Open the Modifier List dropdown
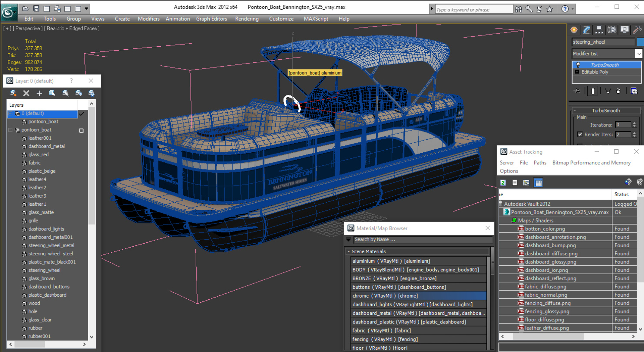The width and height of the screenshot is (644, 352). pos(639,54)
